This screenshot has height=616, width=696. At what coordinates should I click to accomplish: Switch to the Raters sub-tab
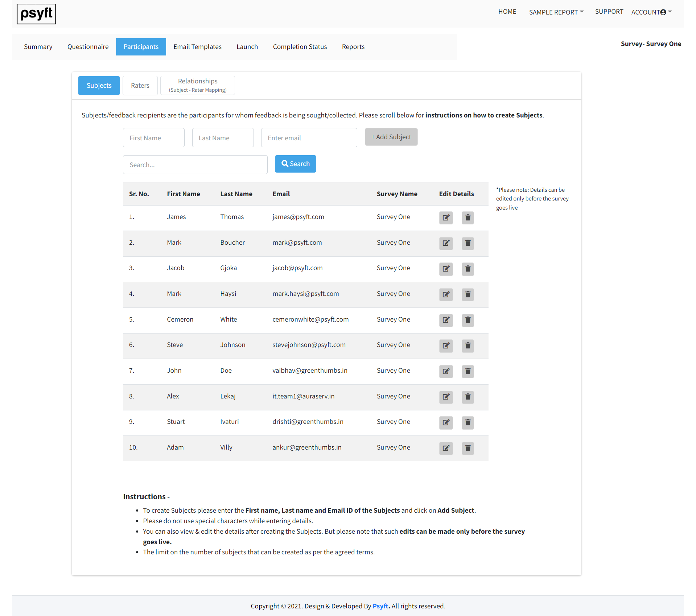140,86
